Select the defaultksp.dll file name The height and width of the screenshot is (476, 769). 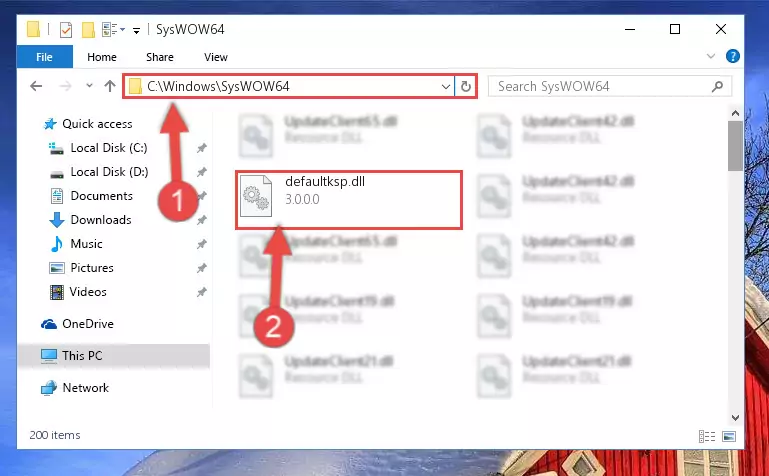325,182
